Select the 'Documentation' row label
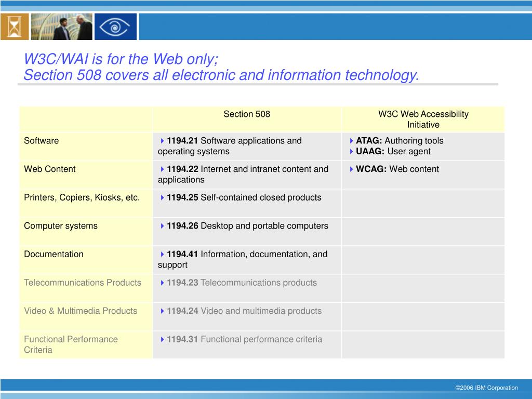The image size is (532, 399). (x=54, y=254)
